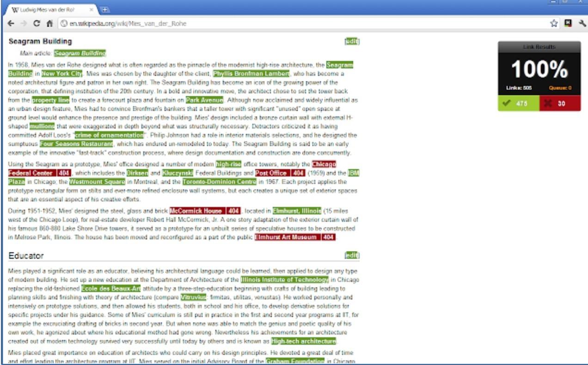Click the red broken links count 30
This screenshot has height=365, width=588.
click(x=560, y=103)
